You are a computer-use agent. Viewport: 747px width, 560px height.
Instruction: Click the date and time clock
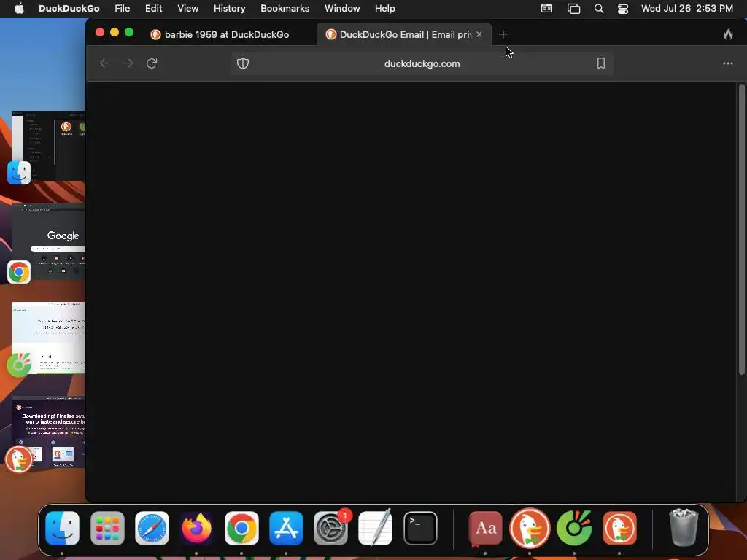tap(687, 8)
